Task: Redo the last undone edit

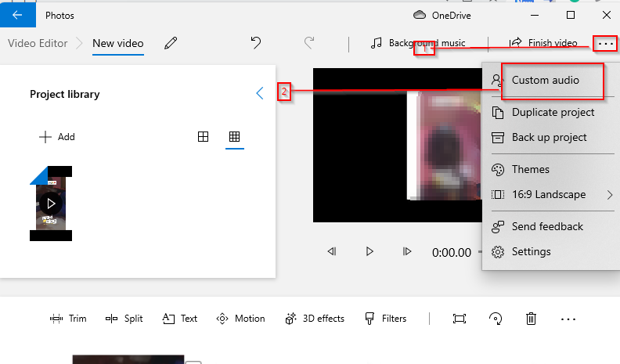Action: click(x=309, y=43)
